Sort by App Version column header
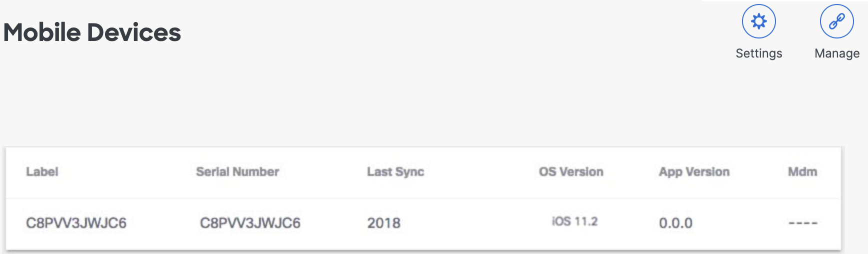868x254 pixels. tap(694, 172)
